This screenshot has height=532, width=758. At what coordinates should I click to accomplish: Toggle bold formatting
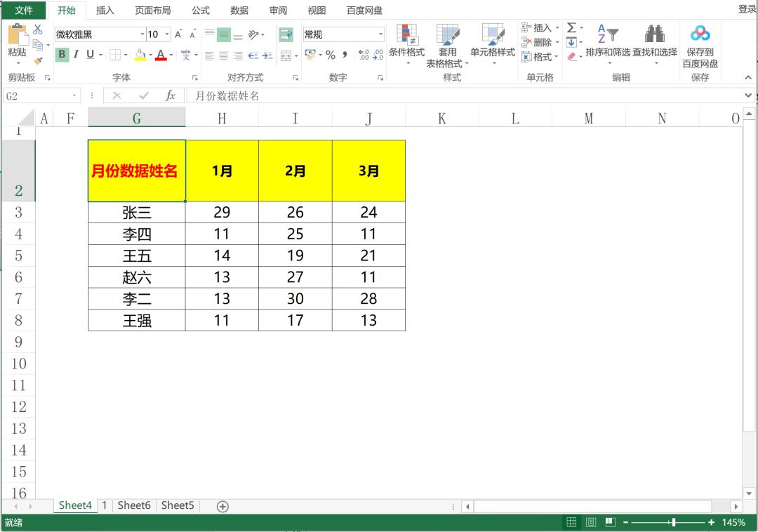(62, 53)
